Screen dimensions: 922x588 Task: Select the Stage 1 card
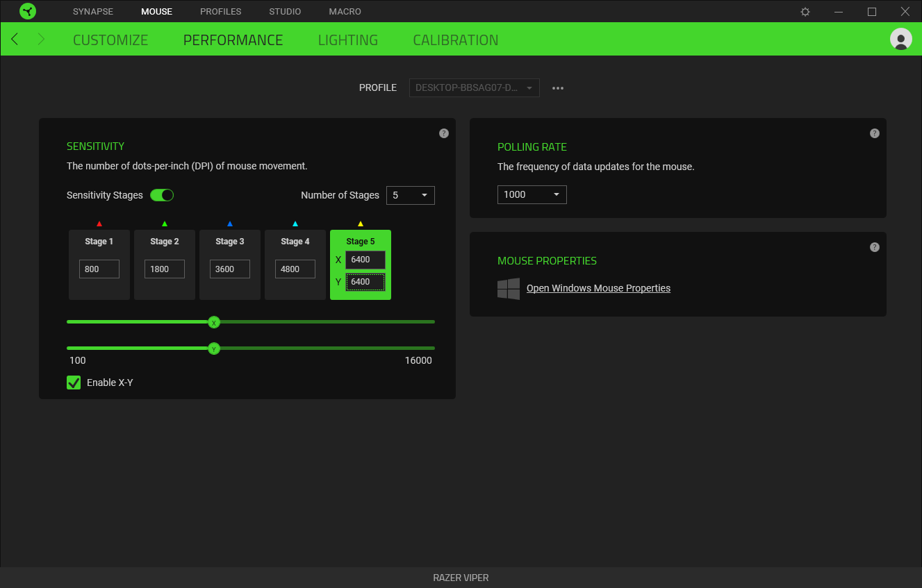[99, 264]
